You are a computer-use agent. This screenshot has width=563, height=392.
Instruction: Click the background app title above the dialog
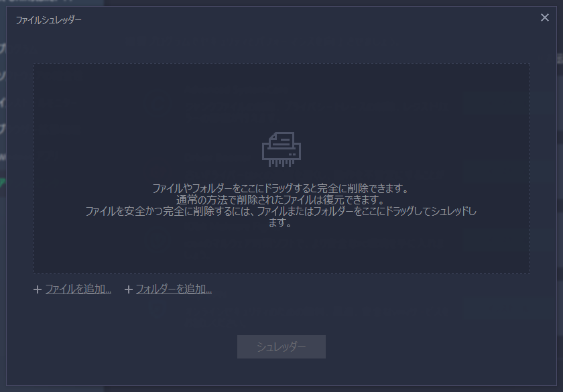click(36, 1)
